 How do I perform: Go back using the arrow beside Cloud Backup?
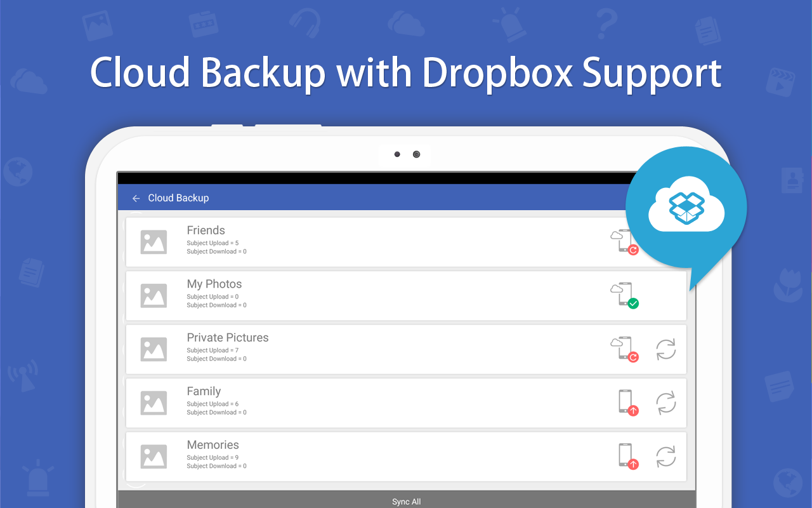pyautogui.click(x=136, y=199)
